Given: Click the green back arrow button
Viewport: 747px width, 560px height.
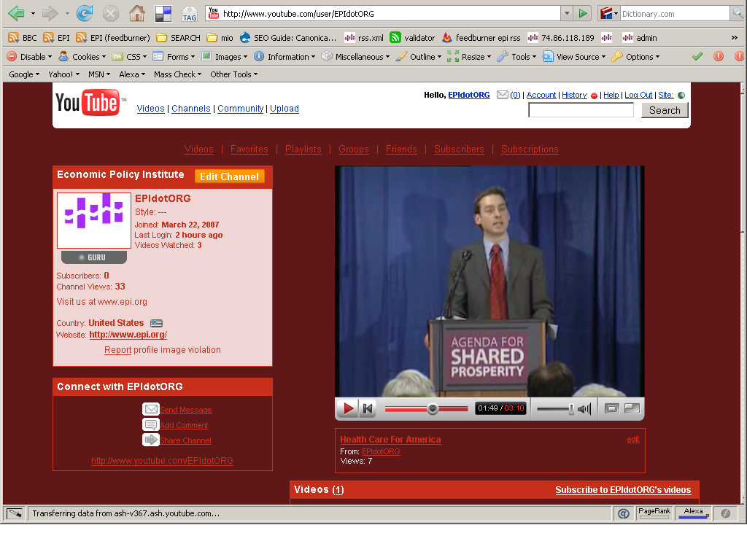Looking at the screenshot, I should pos(16,13).
